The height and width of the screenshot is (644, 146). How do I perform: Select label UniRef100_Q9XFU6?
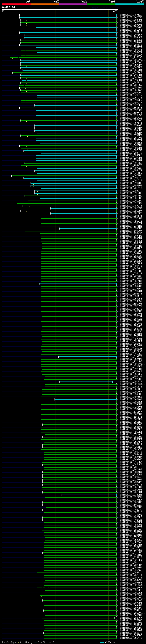tap(131, 228)
